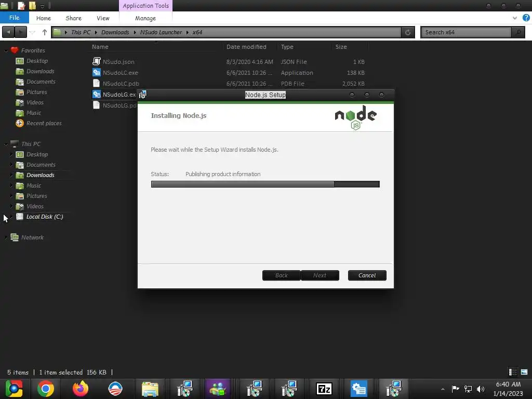
Task: Select Local Disk (C:) in tree
Action: pos(45,217)
